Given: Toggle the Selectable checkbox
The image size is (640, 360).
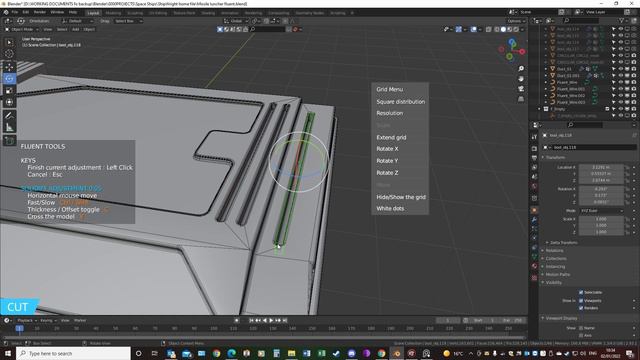Looking at the screenshot, I should 581,292.
